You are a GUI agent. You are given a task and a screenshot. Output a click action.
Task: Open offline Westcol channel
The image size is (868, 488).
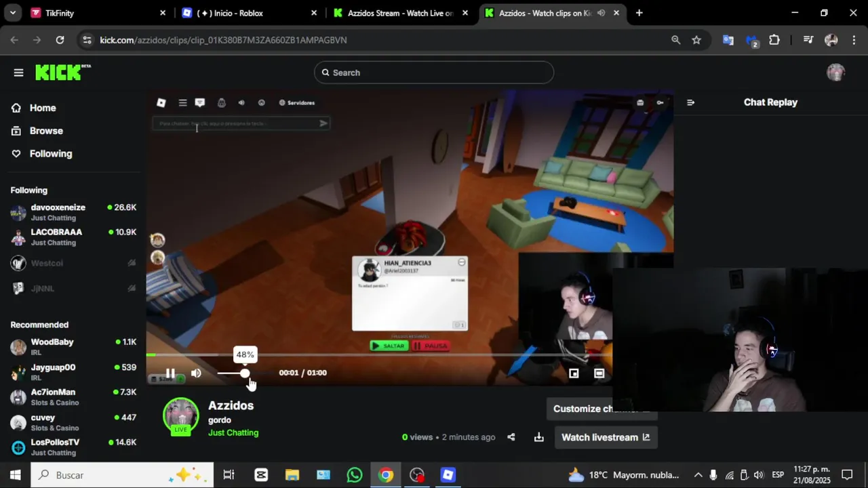click(73, 263)
